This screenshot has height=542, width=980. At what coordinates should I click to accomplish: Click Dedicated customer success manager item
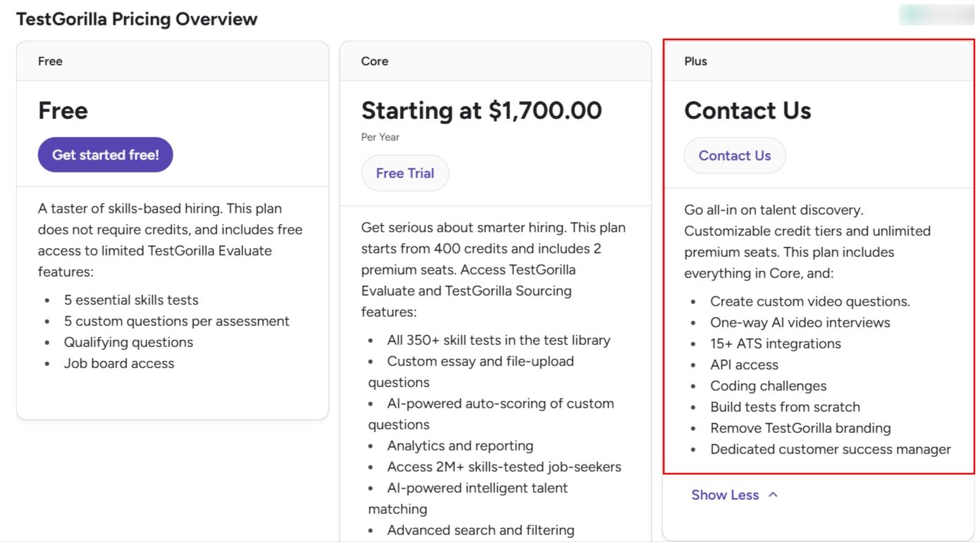[831, 449]
